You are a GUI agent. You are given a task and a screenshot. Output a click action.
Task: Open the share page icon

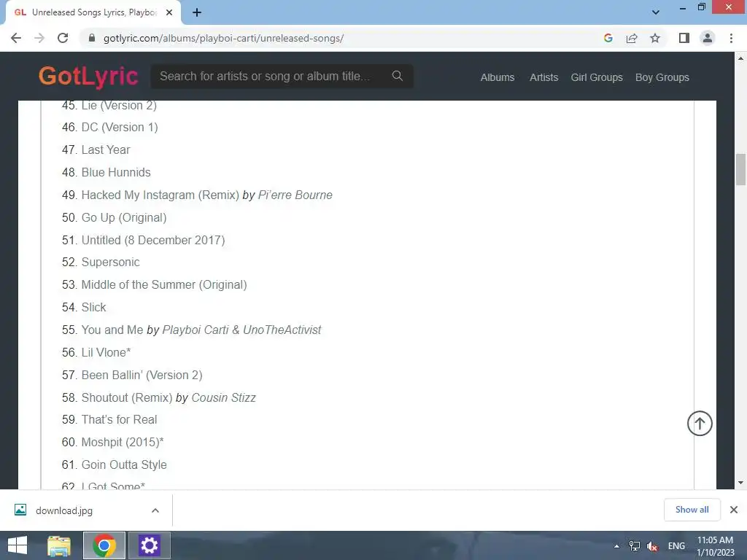pos(632,38)
